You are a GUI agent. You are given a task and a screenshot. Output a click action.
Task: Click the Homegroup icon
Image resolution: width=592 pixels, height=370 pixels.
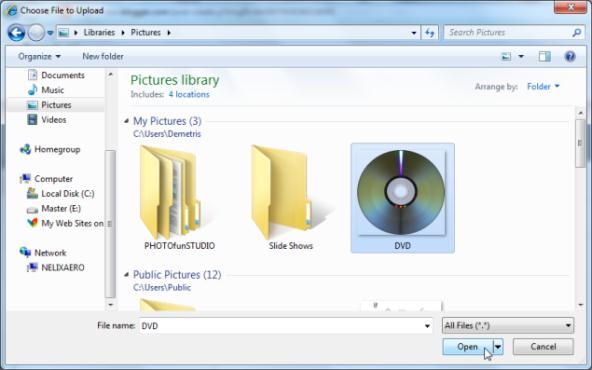point(25,150)
